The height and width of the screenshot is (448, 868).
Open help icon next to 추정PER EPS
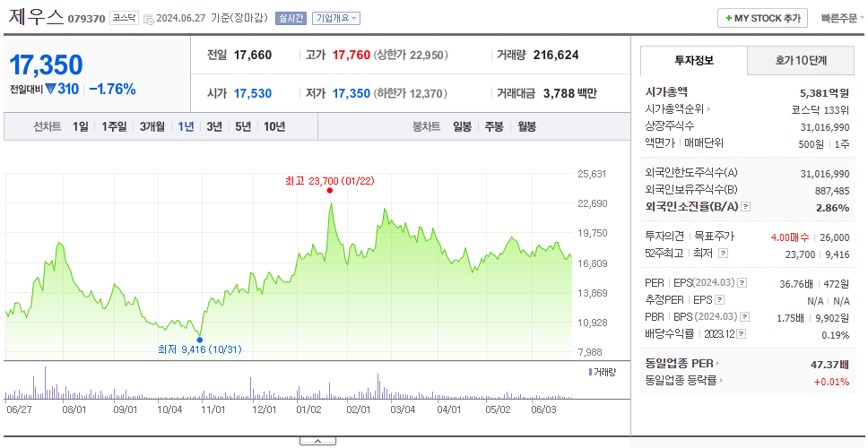[x=719, y=300]
